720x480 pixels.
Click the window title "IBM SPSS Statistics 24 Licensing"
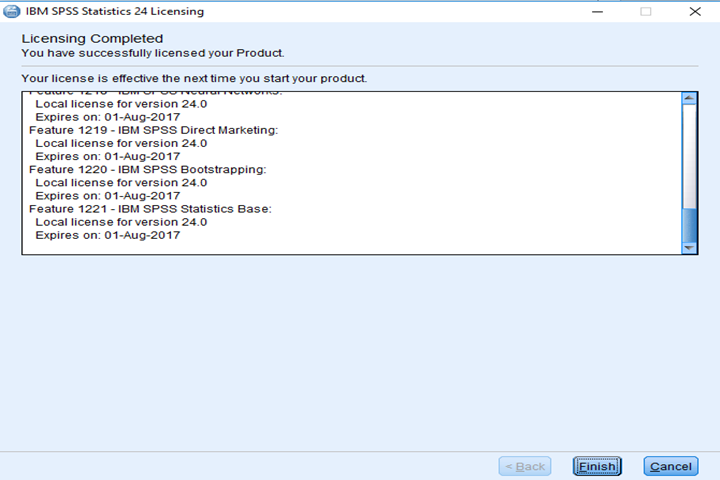coord(115,11)
